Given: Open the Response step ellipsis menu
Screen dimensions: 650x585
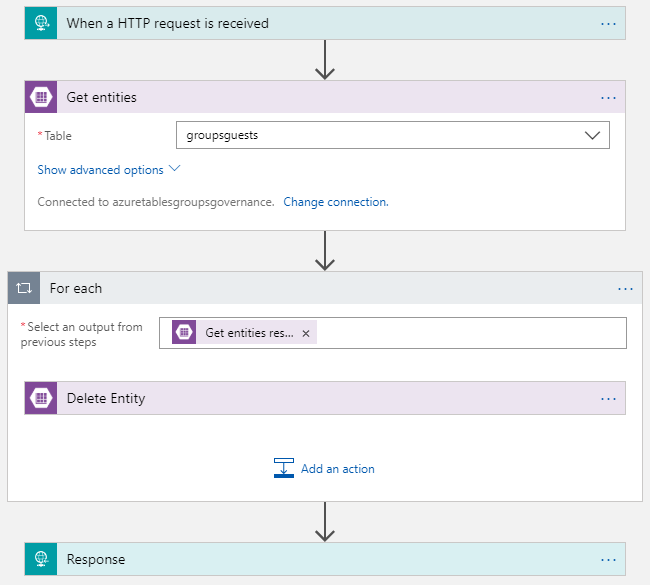Looking at the screenshot, I should tap(608, 559).
